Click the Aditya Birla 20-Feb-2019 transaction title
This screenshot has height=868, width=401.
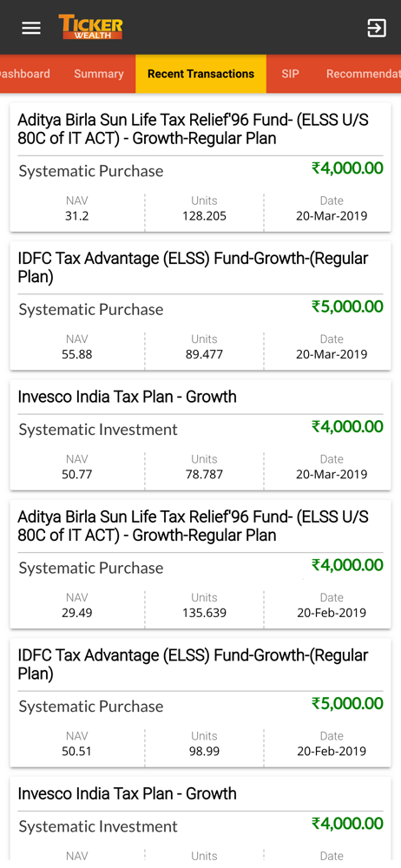click(x=193, y=526)
